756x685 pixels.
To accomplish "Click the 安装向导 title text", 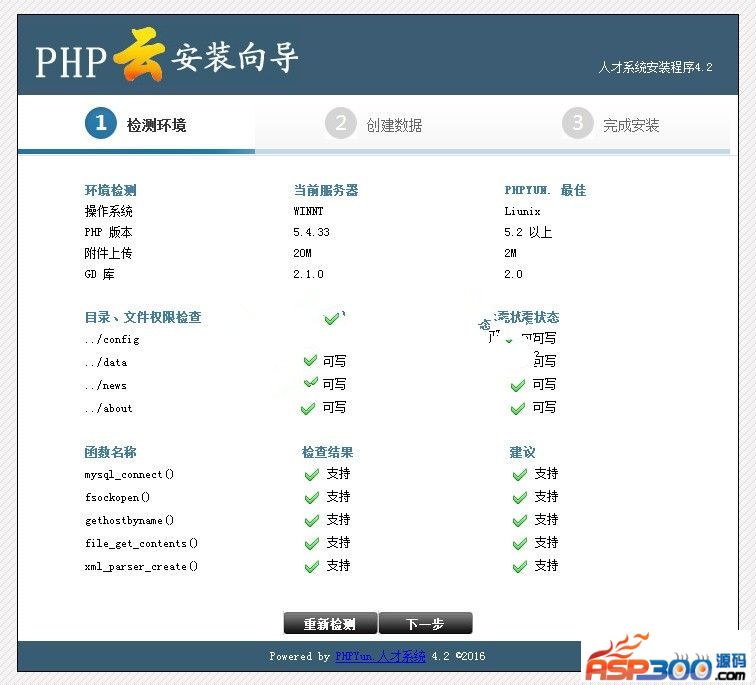I will pos(235,58).
